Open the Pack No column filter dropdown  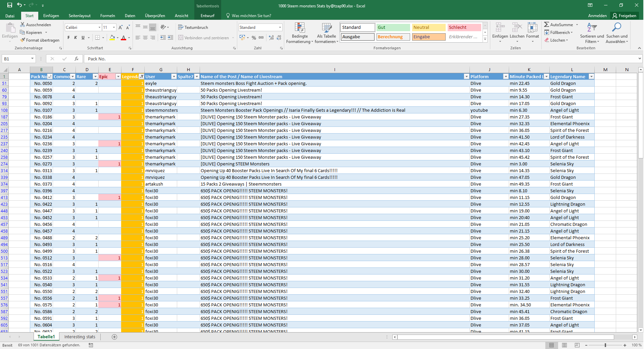point(50,77)
